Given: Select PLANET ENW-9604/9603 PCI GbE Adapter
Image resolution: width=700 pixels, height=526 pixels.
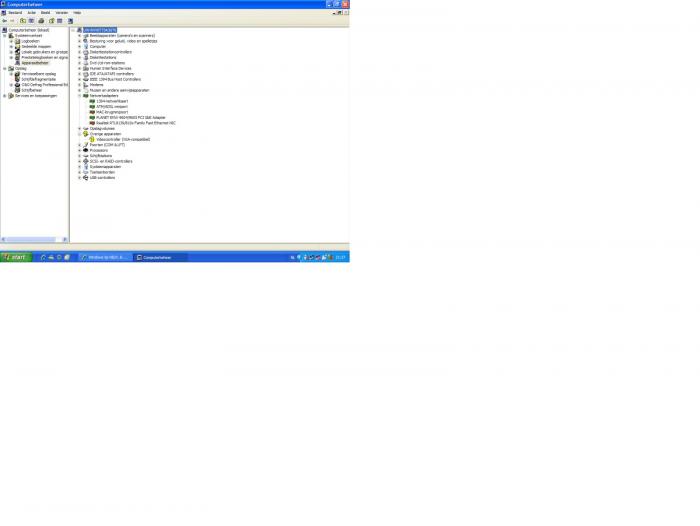Looking at the screenshot, I should click(x=131, y=117).
